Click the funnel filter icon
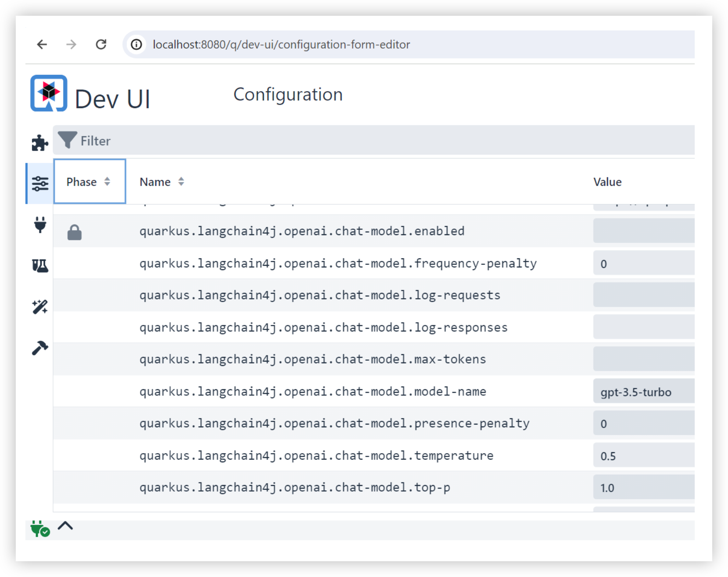 click(x=67, y=140)
